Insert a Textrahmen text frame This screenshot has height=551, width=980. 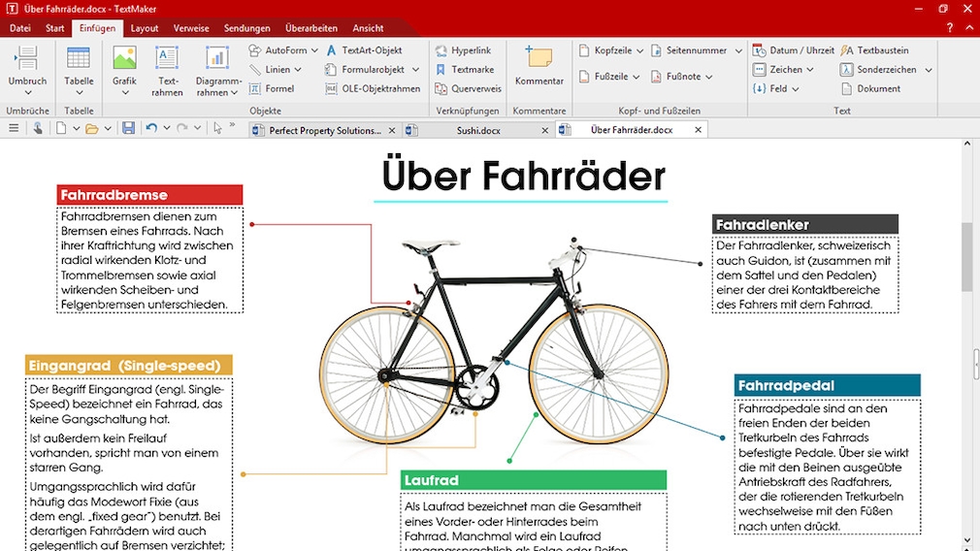168,59
